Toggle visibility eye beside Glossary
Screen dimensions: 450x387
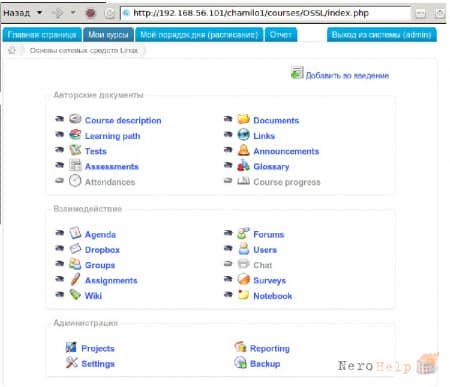pos(228,165)
